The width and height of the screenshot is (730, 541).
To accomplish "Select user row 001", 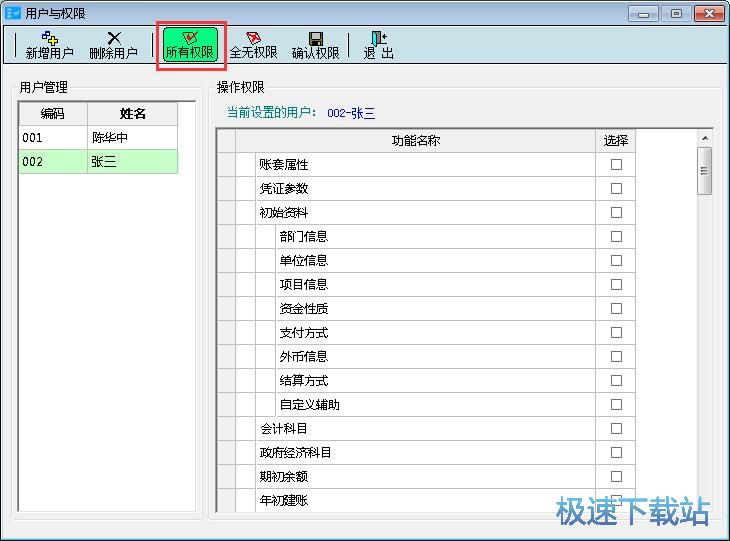I will [x=98, y=138].
